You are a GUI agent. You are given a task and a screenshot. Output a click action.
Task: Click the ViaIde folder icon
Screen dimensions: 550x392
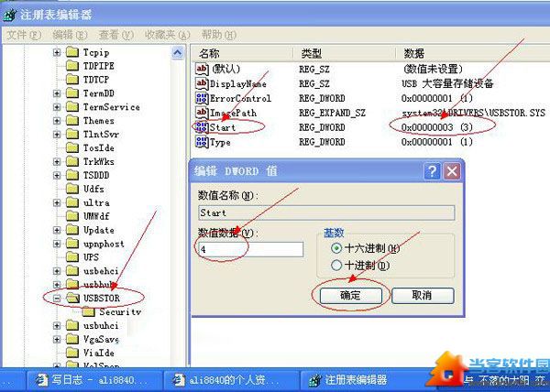(x=72, y=353)
